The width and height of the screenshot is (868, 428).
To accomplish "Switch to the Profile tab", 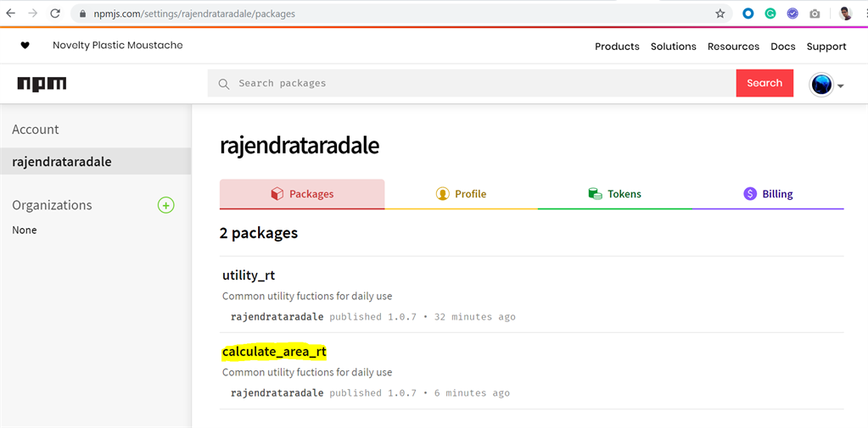I will pos(461,194).
